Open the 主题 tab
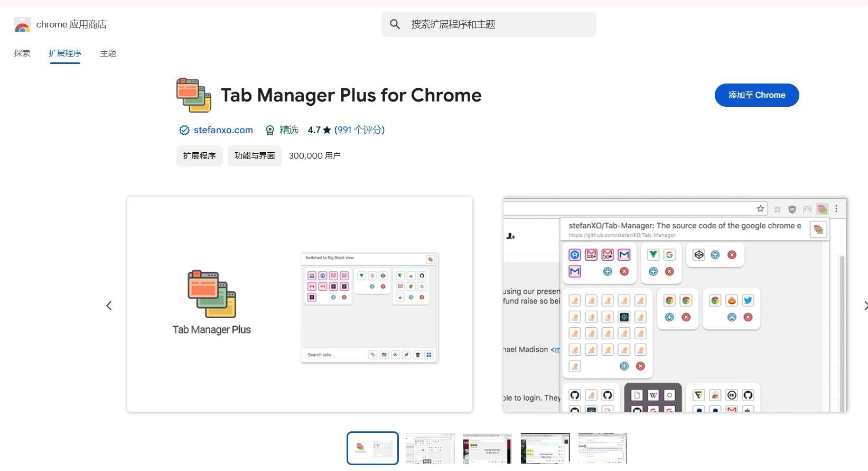Screen dimensions: 868x471 (x=108, y=53)
